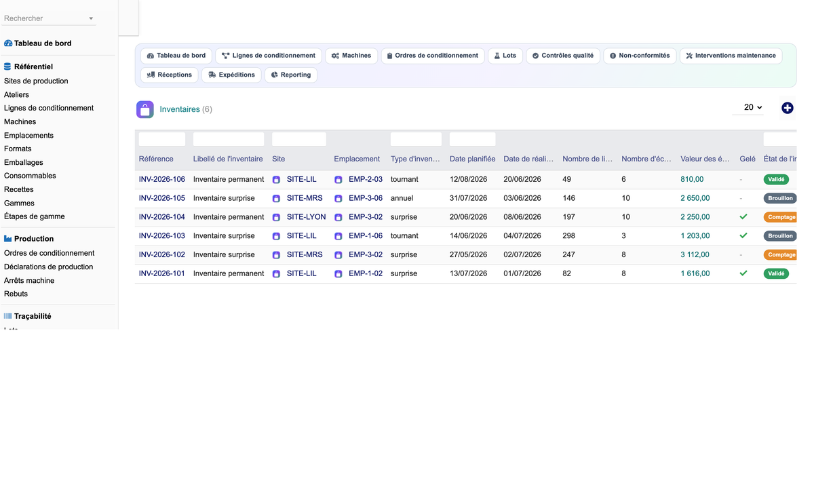Open inventory record INV-2026-101

pyautogui.click(x=162, y=273)
